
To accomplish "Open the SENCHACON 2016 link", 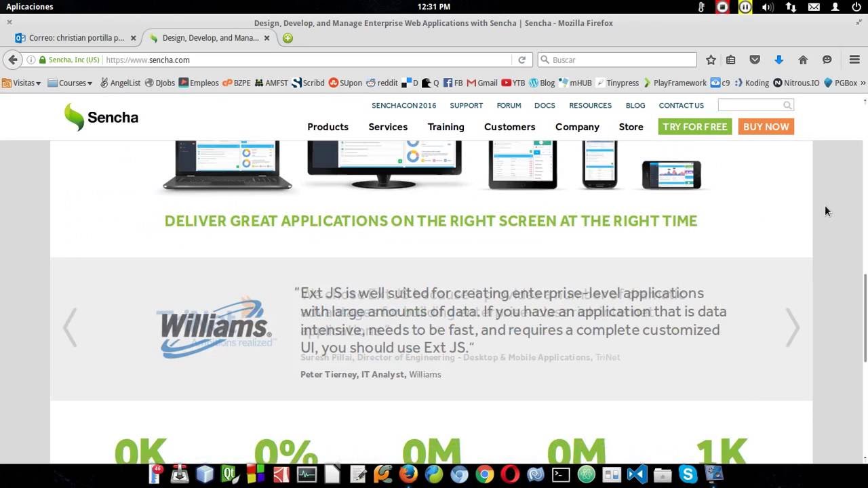I will click(403, 105).
